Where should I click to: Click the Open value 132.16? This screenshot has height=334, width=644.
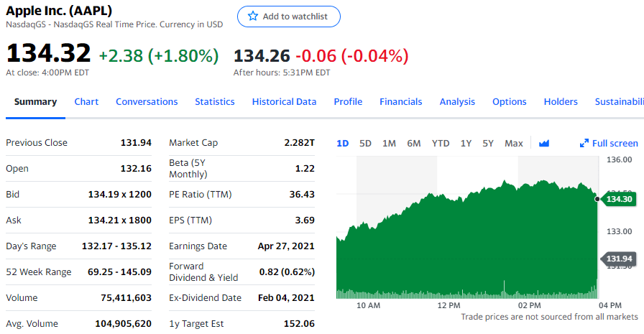coord(136,169)
